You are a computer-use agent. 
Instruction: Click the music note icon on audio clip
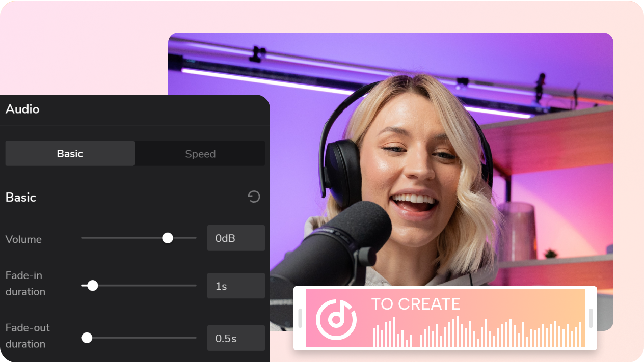click(x=336, y=319)
